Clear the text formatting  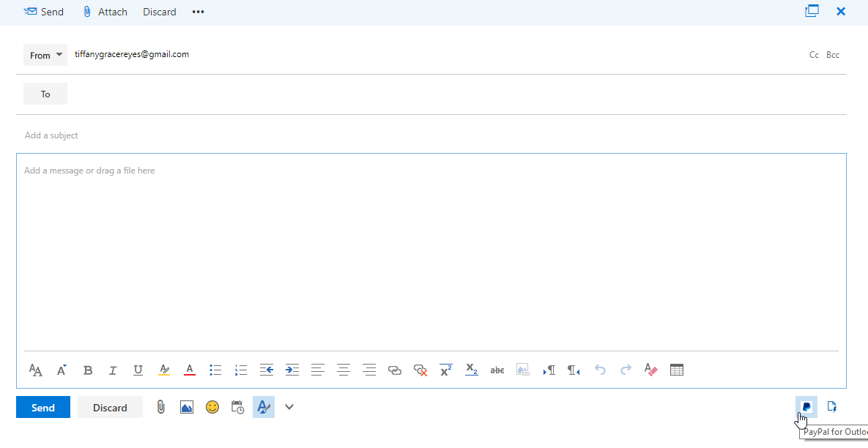[x=651, y=370]
